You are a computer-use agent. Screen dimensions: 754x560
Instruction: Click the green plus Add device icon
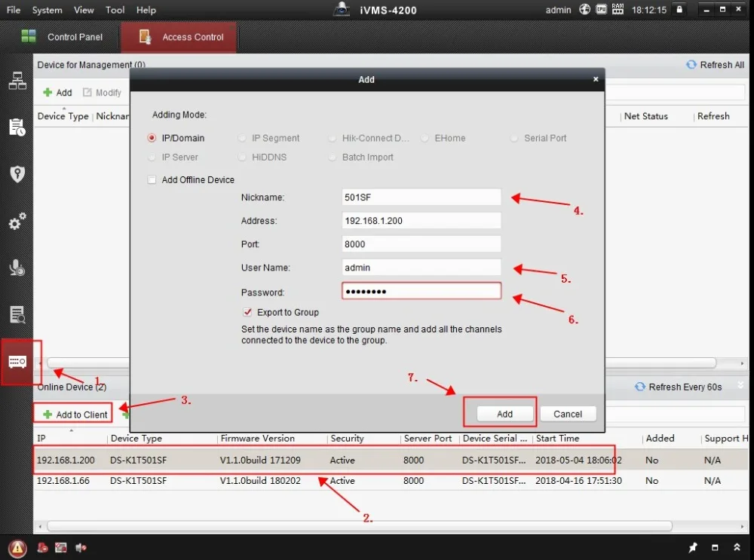click(47, 92)
